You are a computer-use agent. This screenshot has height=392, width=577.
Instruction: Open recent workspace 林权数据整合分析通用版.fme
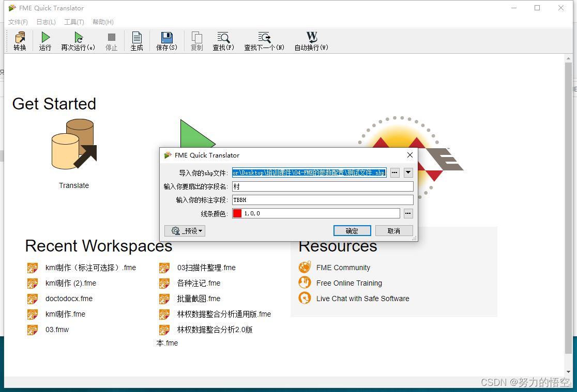point(224,314)
